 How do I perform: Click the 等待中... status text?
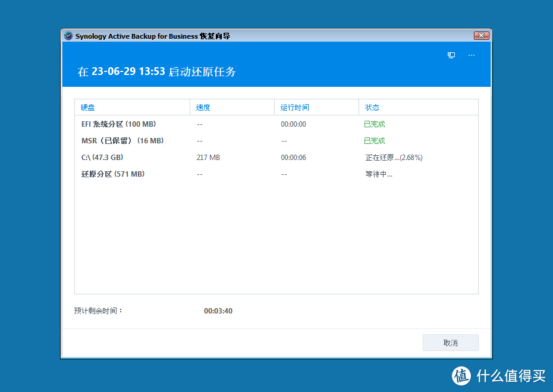379,174
